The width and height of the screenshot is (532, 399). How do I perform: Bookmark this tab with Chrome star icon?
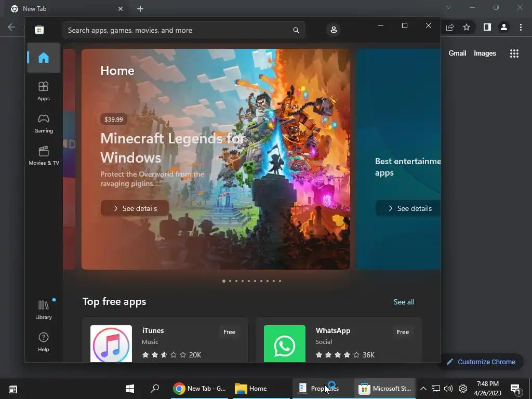tap(467, 27)
